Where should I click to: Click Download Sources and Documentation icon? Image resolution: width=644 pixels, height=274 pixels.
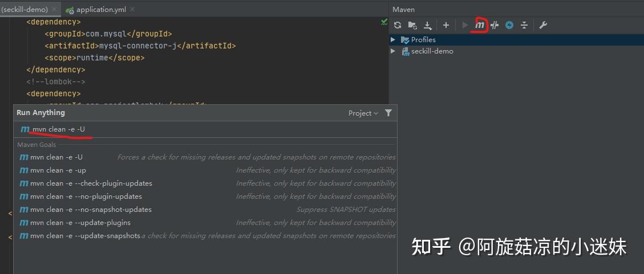coord(428,25)
